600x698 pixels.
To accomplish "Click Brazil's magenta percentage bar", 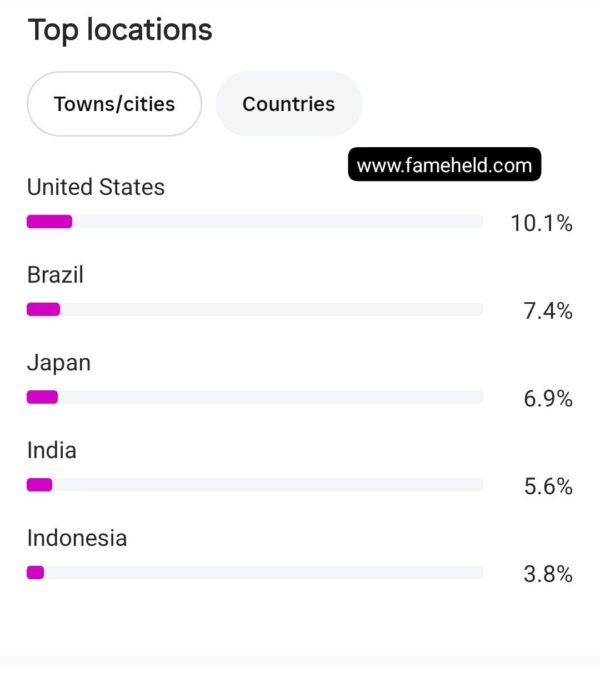I will (x=43, y=309).
